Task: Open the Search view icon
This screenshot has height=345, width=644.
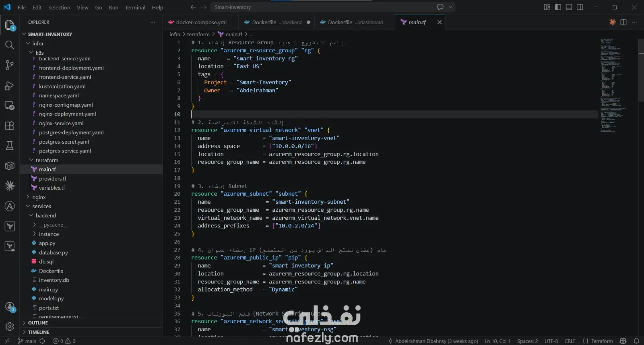Action: pyautogui.click(x=10, y=45)
